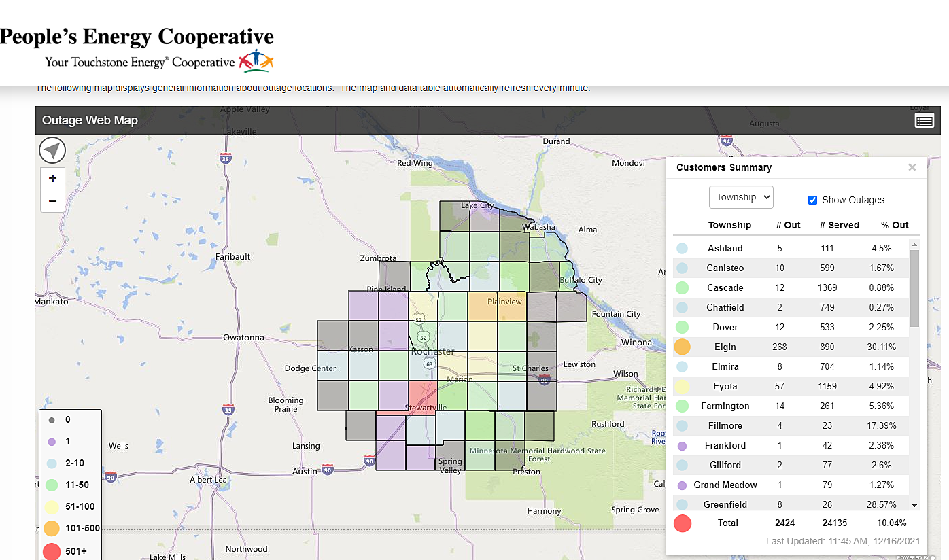
Task: Close the Customers Summary panel
Action: click(x=912, y=167)
